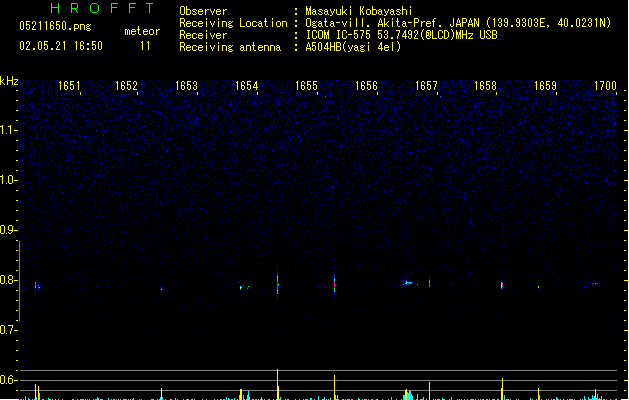This screenshot has width=629, height=400.
Task: Click the timestamp 02.05.21 16:50
Action: coord(61,46)
